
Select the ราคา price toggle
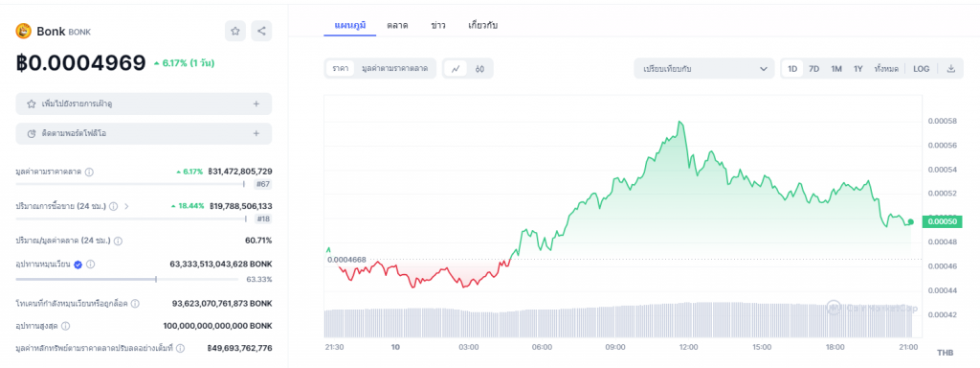(341, 69)
